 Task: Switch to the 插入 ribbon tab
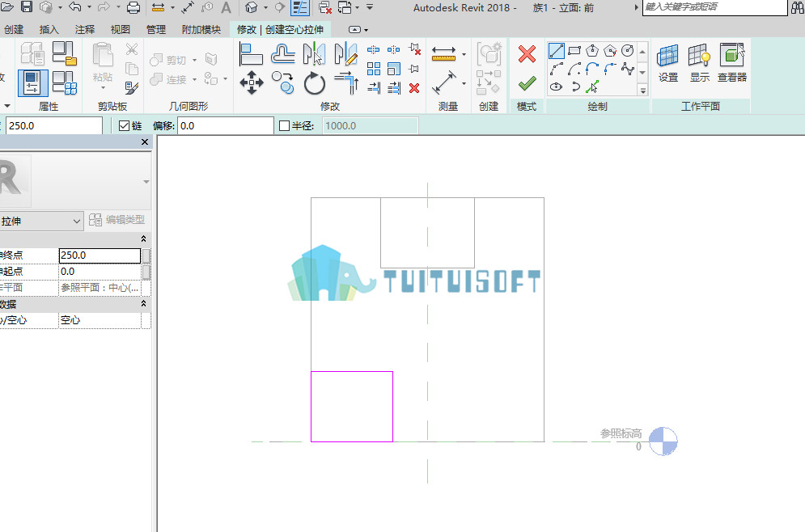point(49,30)
